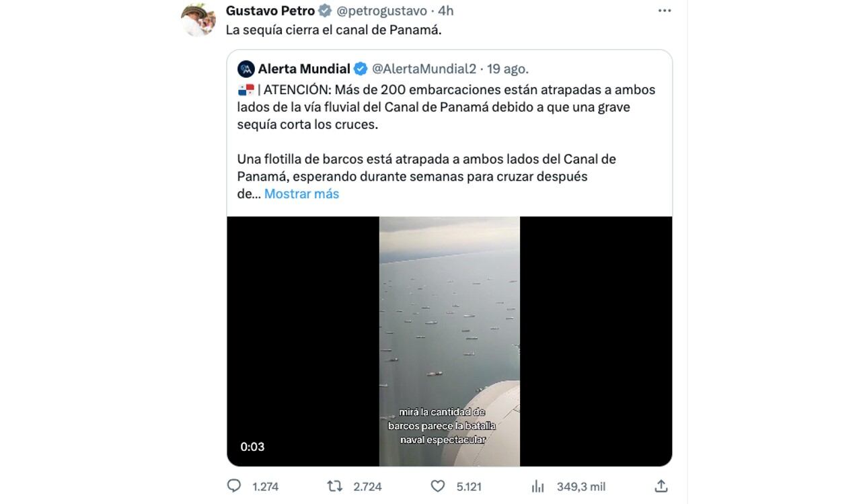The height and width of the screenshot is (504, 861).
Task: Open the quoted Alerta Mundial tweet
Action: coord(451,134)
